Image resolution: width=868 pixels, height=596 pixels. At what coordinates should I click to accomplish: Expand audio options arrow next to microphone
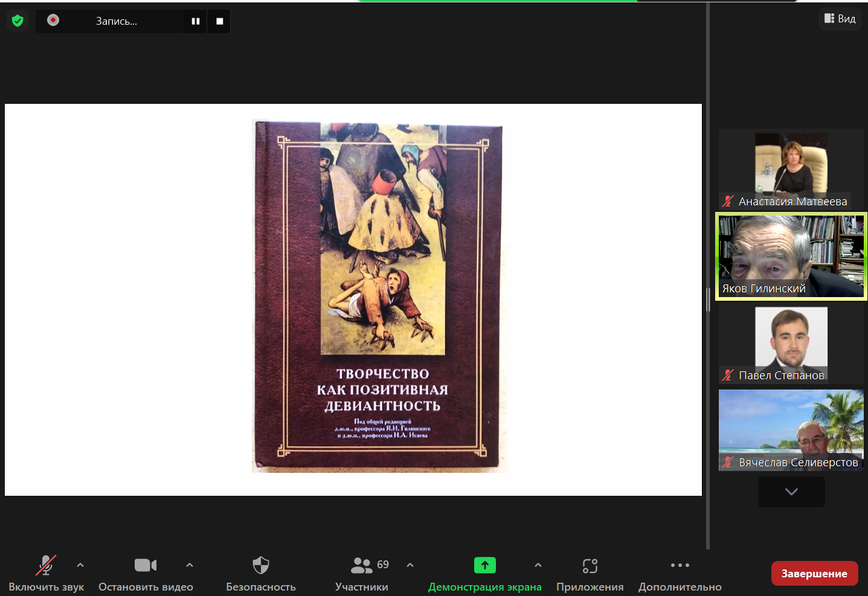[80, 565]
